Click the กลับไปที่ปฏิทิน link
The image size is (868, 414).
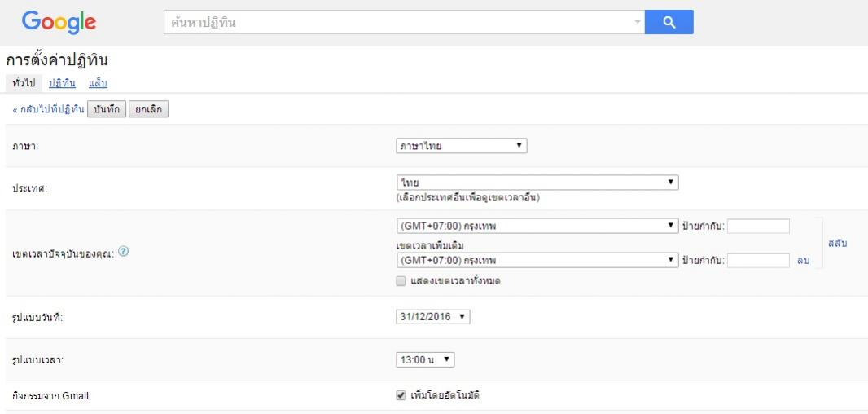(x=48, y=110)
